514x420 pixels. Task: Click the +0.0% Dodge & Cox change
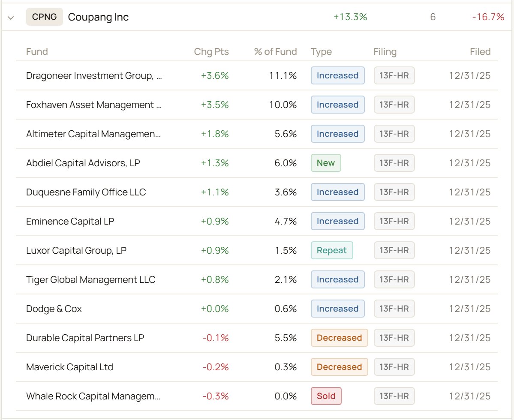(215, 309)
